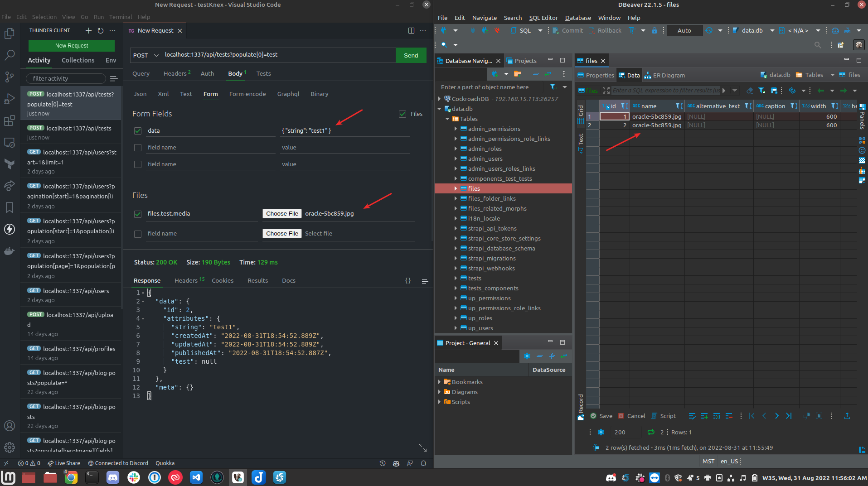Add a new row to the results grid
The height and width of the screenshot is (486, 868).
(704, 416)
